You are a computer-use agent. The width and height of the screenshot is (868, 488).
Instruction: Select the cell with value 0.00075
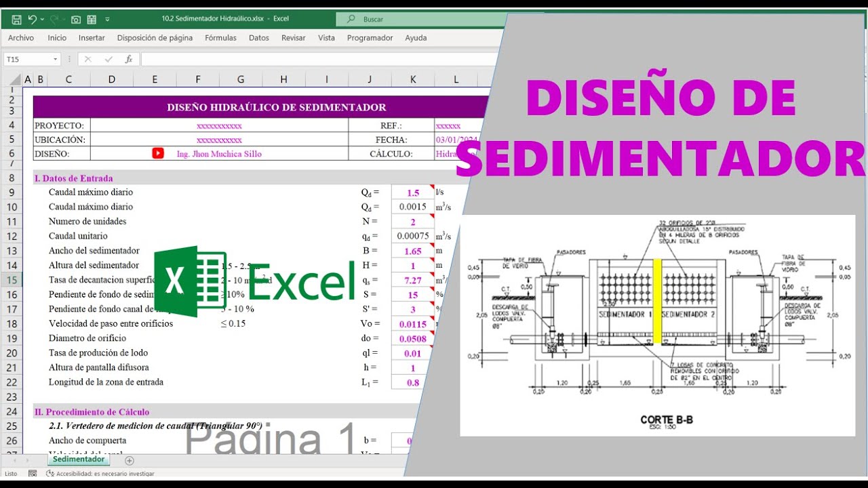pyautogui.click(x=413, y=236)
